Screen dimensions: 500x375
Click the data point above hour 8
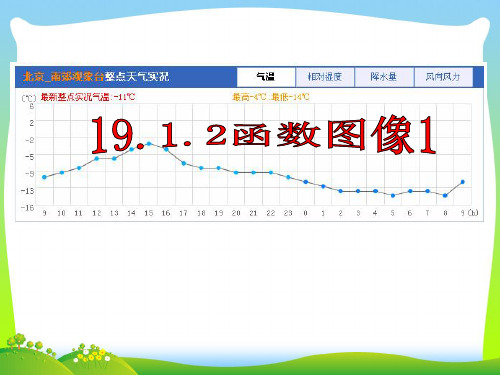445,195
